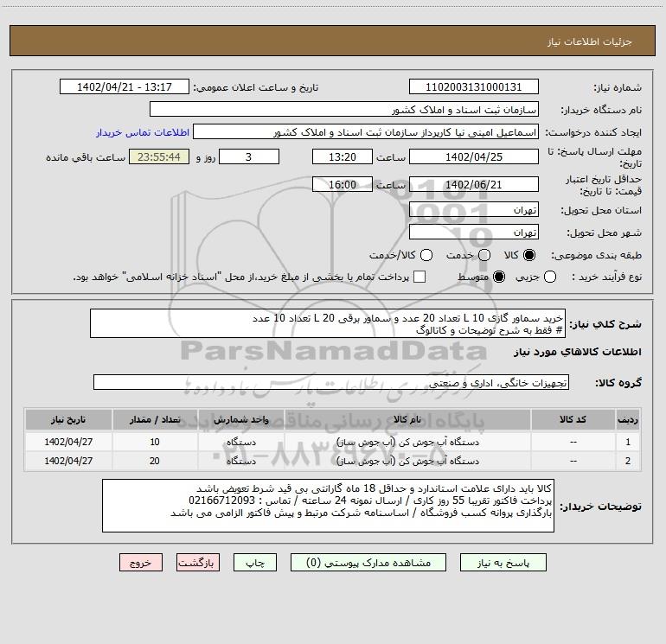Click the ایجاد کننده درخواست field

[366, 132]
